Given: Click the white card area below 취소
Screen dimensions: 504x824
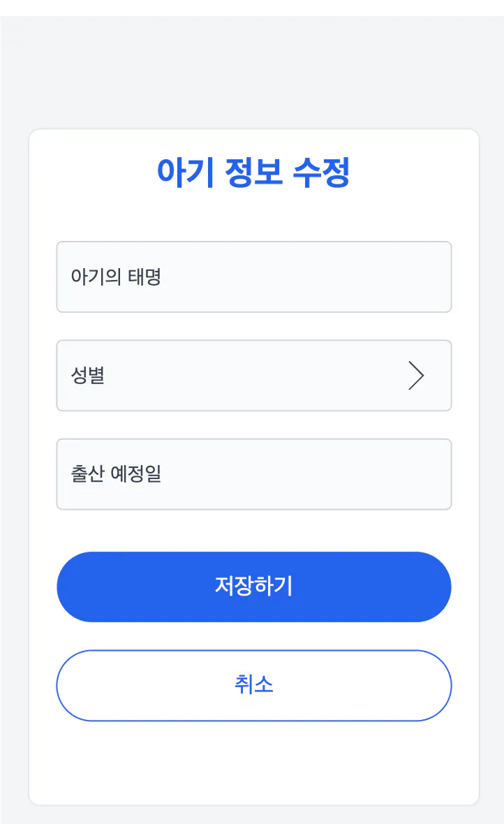Looking at the screenshot, I should (254, 762).
